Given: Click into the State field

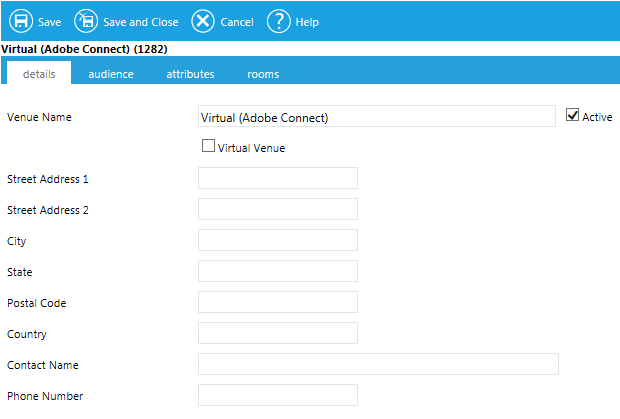Looking at the screenshot, I should click(x=277, y=271).
